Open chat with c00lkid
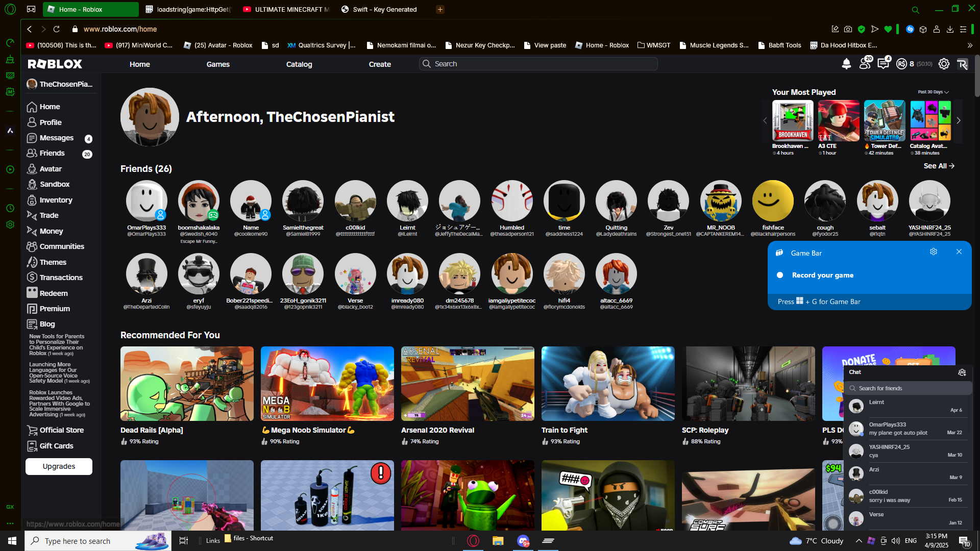Image resolution: width=980 pixels, height=551 pixels. coord(908,496)
